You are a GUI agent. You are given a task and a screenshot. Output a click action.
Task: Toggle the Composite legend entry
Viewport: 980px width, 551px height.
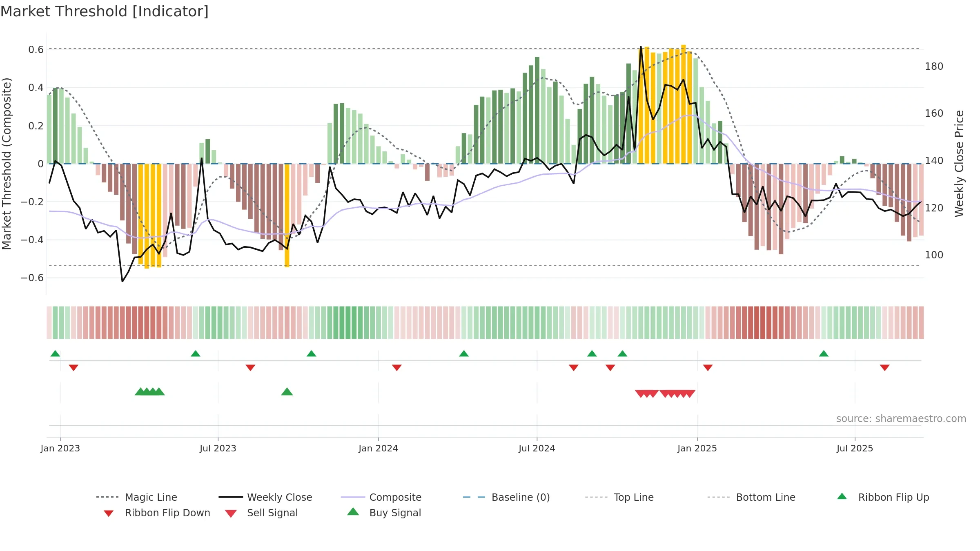click(381, 497)
